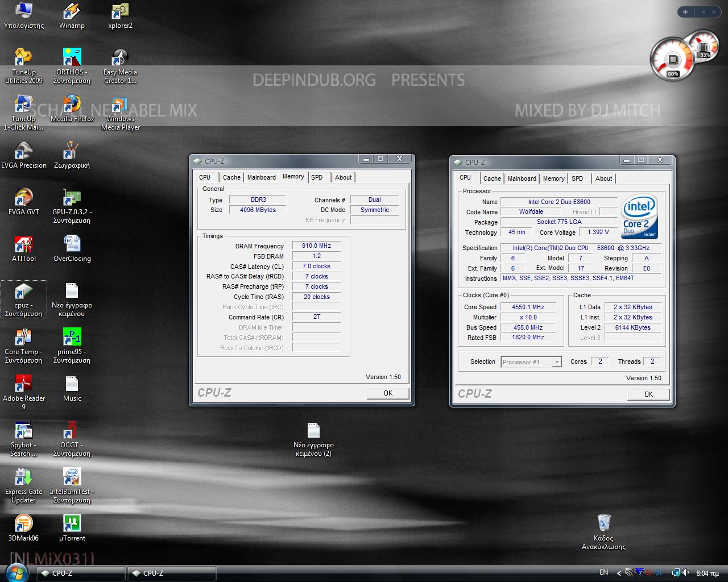
Task: Open the GPU-Z.0.3.2 shortcut
Action: (72, 206)
